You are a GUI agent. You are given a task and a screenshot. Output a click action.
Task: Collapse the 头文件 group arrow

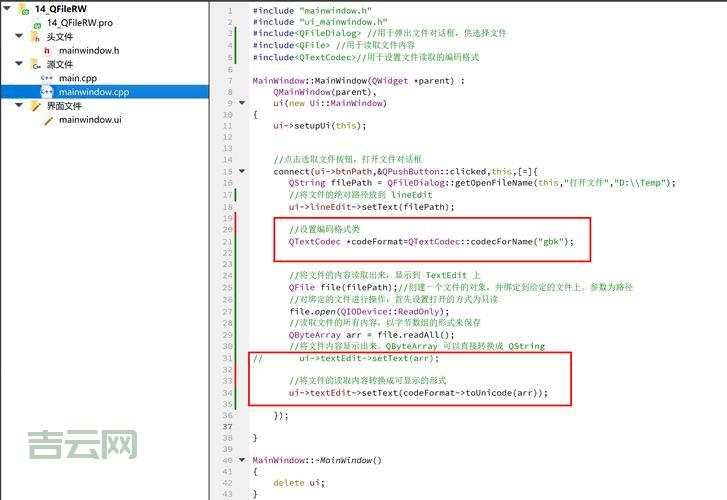pos(19,36)
